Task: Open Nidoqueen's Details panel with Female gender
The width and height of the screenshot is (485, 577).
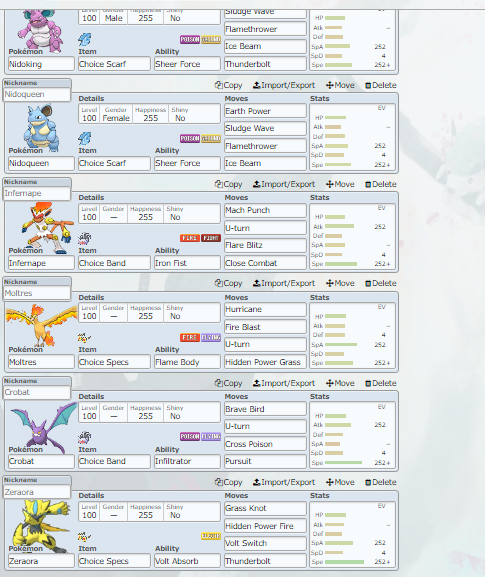Action: coord(149,114)
